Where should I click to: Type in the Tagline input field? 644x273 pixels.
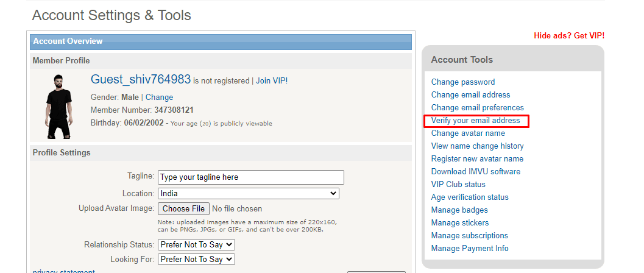pos(250,177)
